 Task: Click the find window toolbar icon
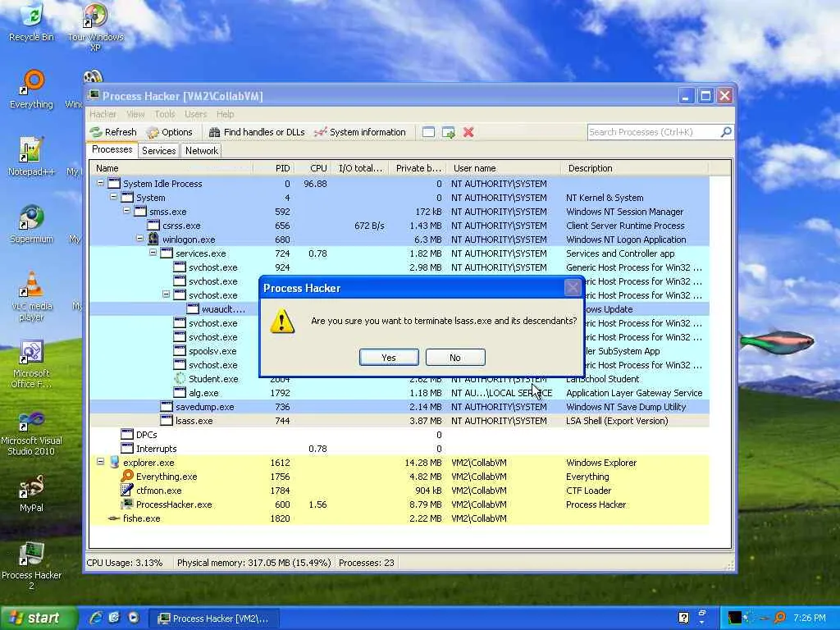pos(428,132)
